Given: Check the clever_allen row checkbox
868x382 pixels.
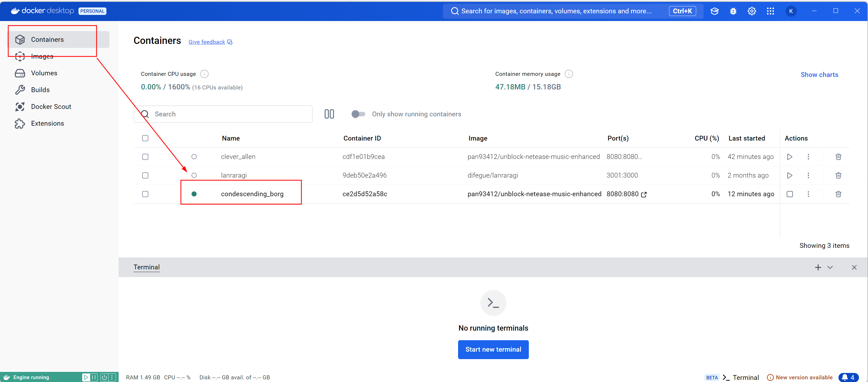Looking at the screenshot, I should 145,157.
